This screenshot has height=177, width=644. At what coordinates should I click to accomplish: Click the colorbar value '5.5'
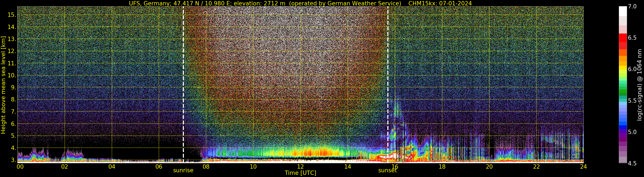tap(632, 101)
